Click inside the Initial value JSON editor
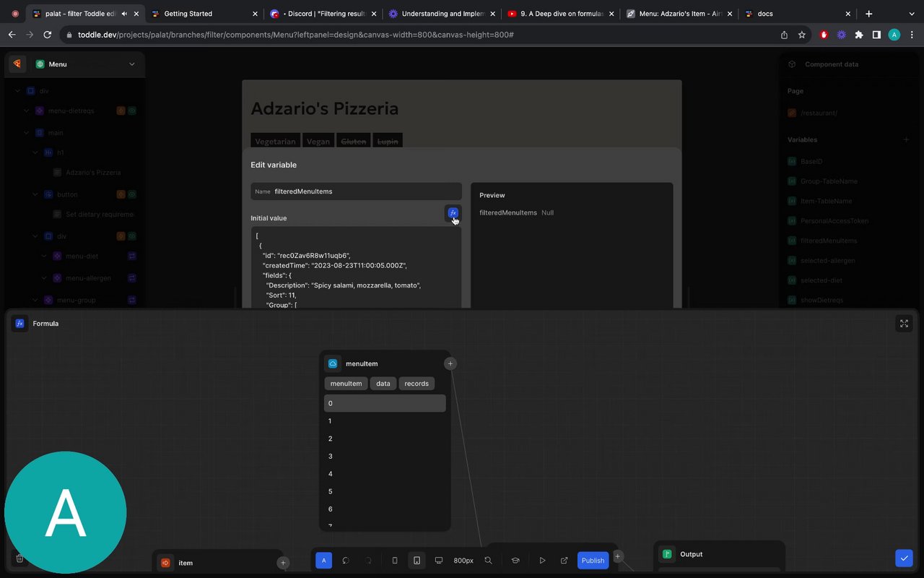This screenshot has height=578, width=924. [356, 267]
